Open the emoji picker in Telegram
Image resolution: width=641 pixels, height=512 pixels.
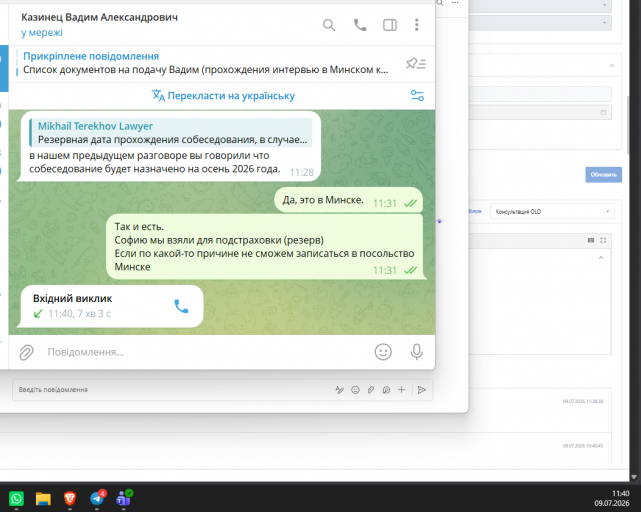pos(383,352)
